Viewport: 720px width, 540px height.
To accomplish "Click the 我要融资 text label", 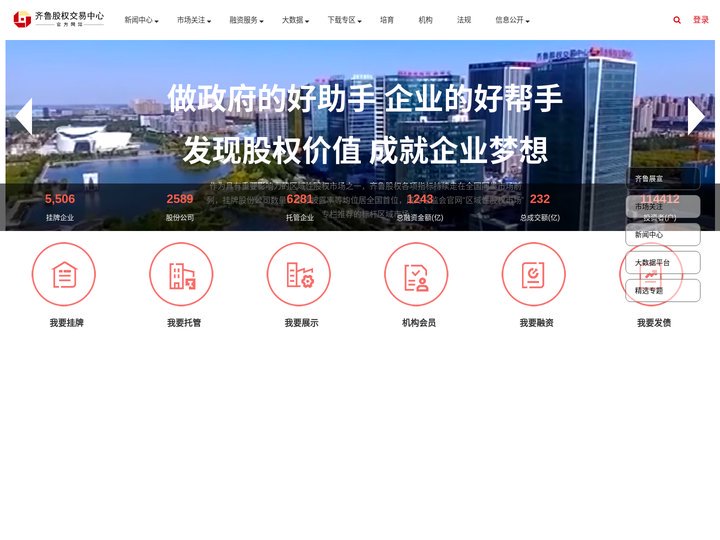I will point(536,323).
